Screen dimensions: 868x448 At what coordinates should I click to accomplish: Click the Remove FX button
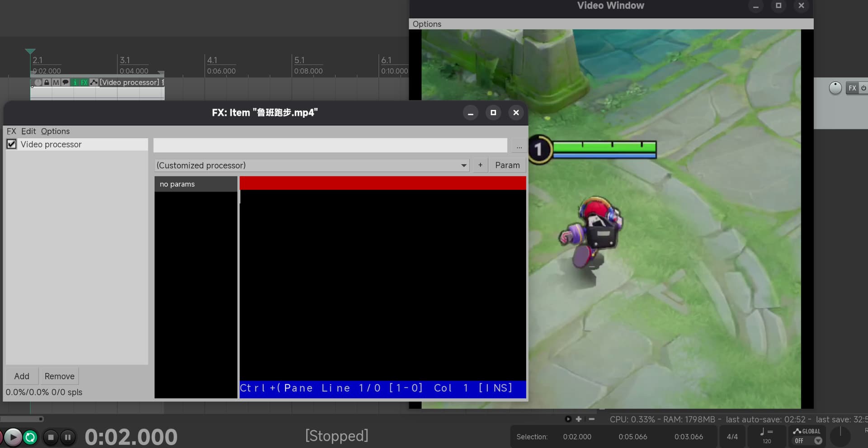point(59,376)
